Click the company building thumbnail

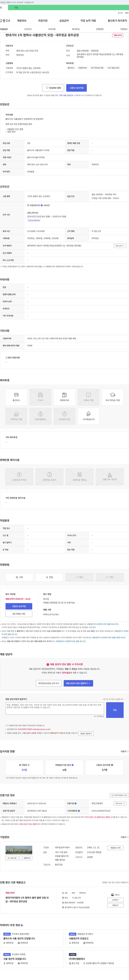click(19, 850)
